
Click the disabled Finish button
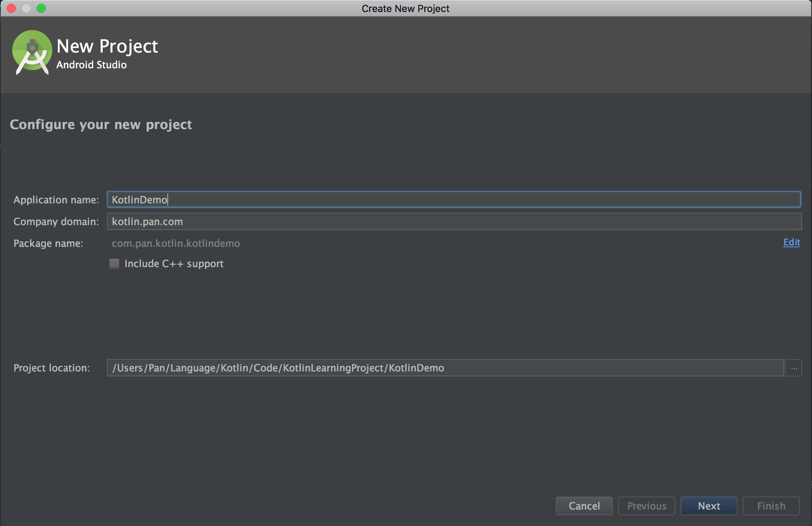pyautogui.click(x=771, y=506)
